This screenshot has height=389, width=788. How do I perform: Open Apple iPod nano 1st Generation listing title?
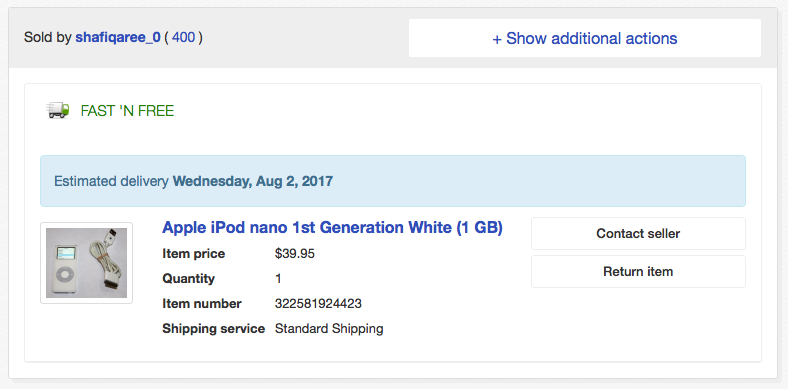click(x=332, y=228)
